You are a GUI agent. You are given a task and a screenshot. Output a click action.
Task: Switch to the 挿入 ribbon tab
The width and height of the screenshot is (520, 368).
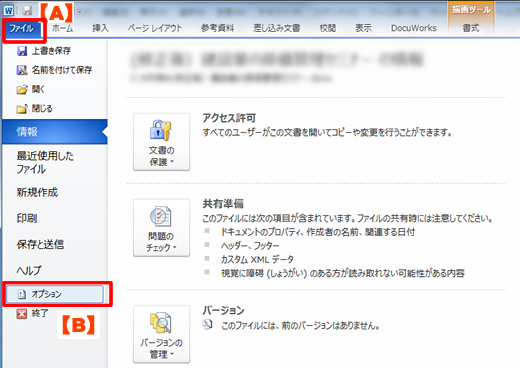pos(100,28)
